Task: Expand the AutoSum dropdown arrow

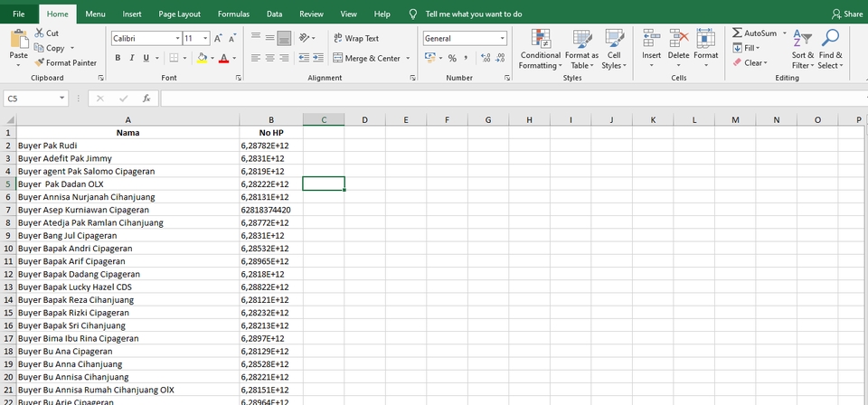Action: click(x=785, y=33)
